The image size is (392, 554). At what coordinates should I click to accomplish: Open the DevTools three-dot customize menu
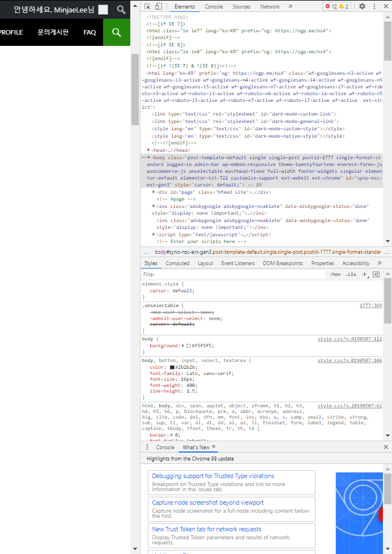point(374,6)
